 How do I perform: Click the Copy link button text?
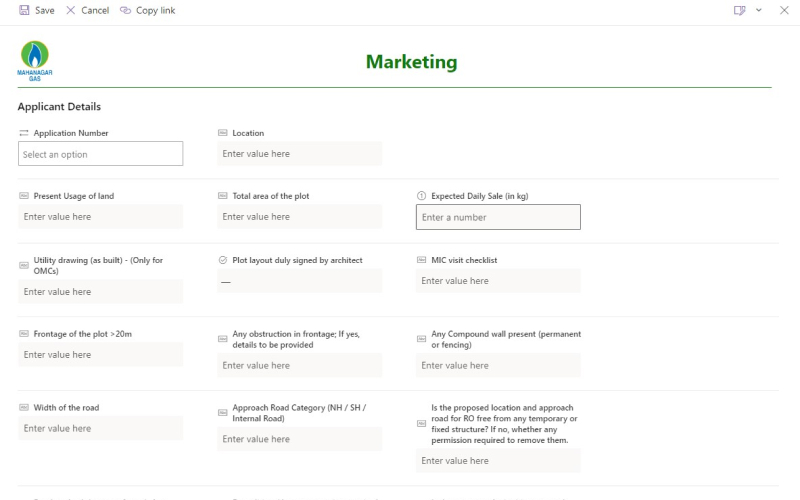155,10
